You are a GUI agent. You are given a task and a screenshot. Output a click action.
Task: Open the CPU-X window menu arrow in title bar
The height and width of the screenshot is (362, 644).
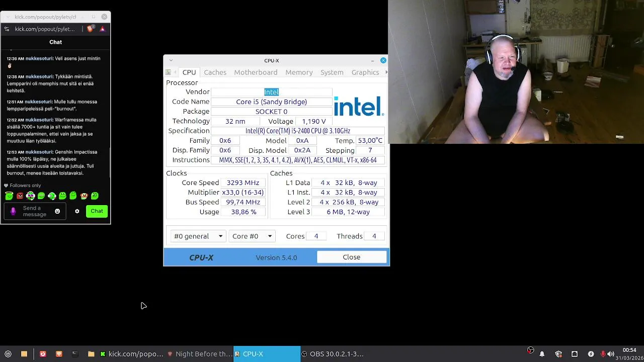coord(171,60)
